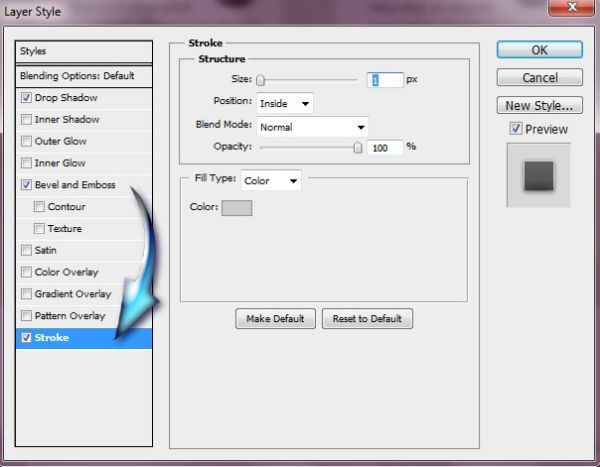This screenshot has width=600, height=467.
Task: Select the Color Overlay label
Action: [67, 272]
